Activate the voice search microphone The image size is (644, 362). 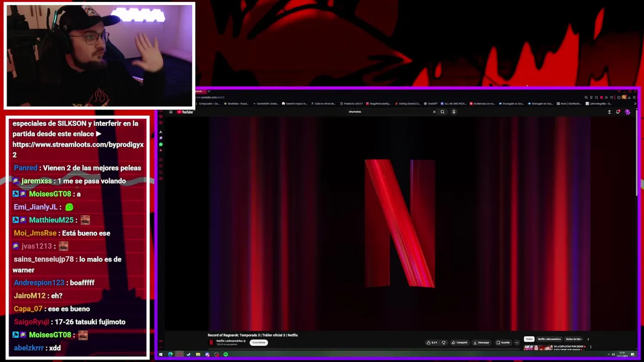point(454,112)
